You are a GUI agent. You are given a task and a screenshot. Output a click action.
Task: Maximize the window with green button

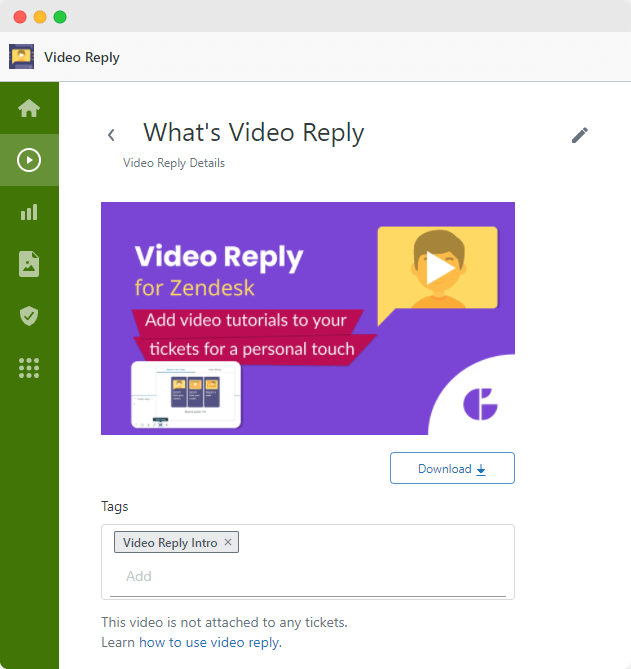(60, 17)
